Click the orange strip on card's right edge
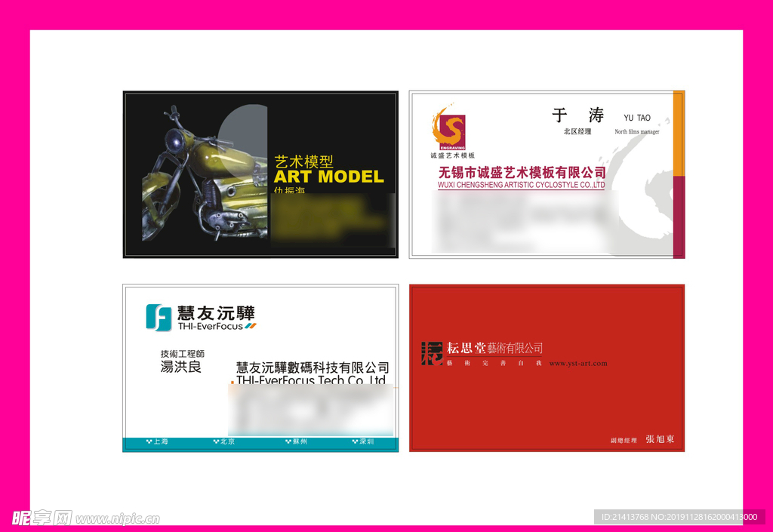Viewport: 773px width, 532px height. point(679,134)
